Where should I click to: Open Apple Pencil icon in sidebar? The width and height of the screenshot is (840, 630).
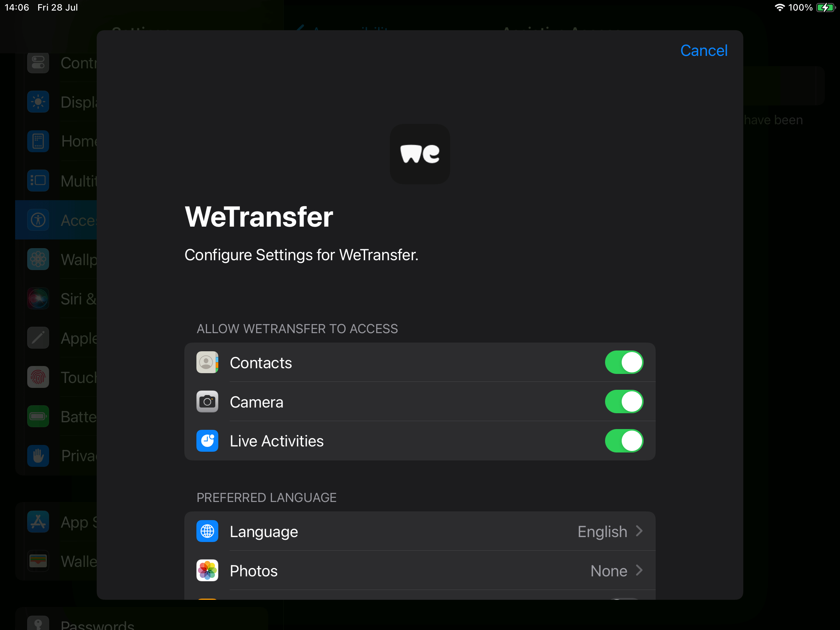(x=38, y=338)
